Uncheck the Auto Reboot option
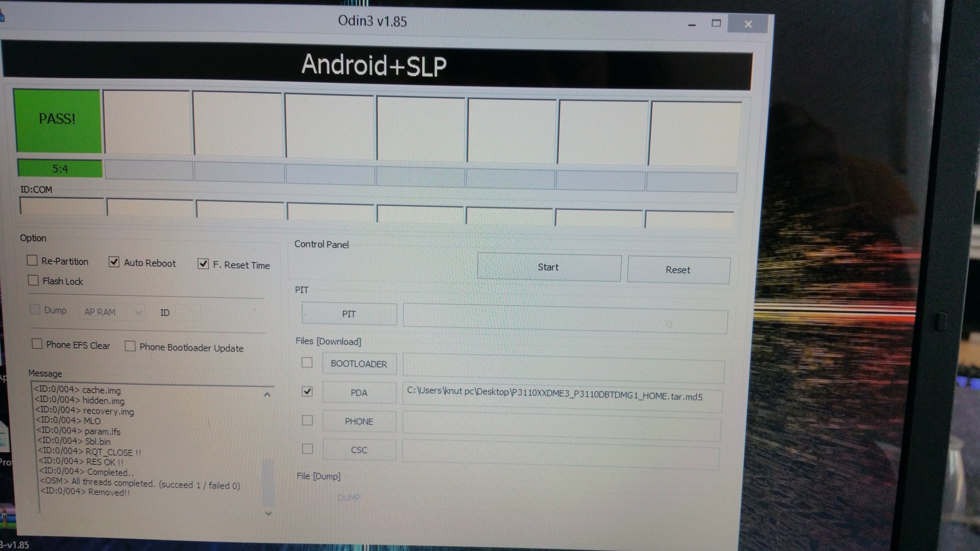The width and height of the screenshot is (980, 551). tap(114, 262)
